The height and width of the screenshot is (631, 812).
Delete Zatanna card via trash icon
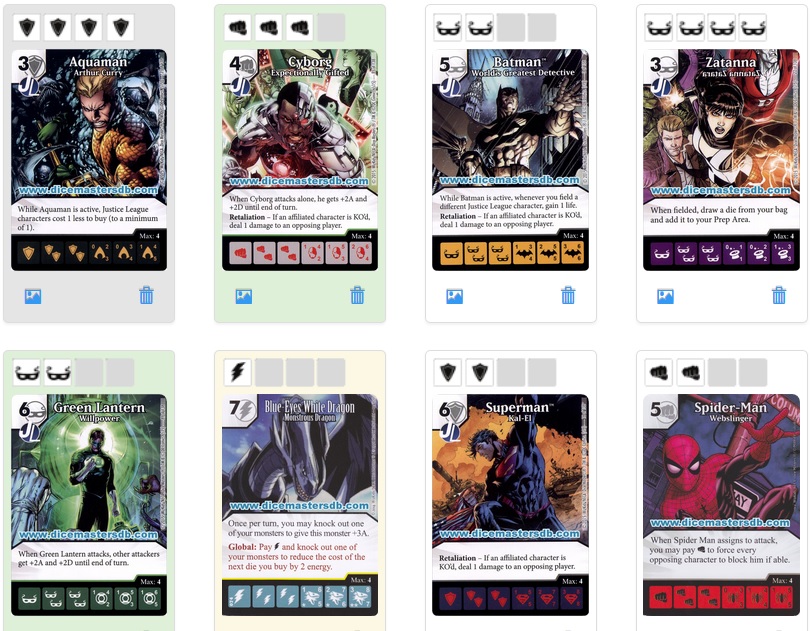779,295
